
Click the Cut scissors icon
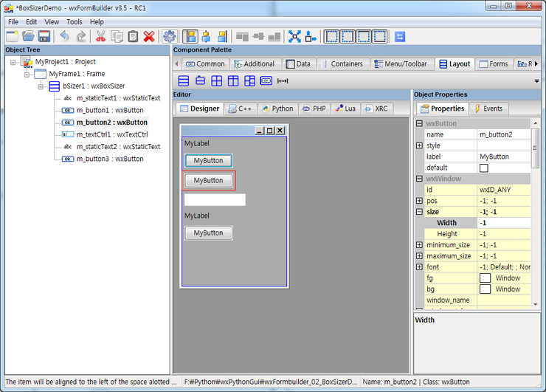coord(100,36)
